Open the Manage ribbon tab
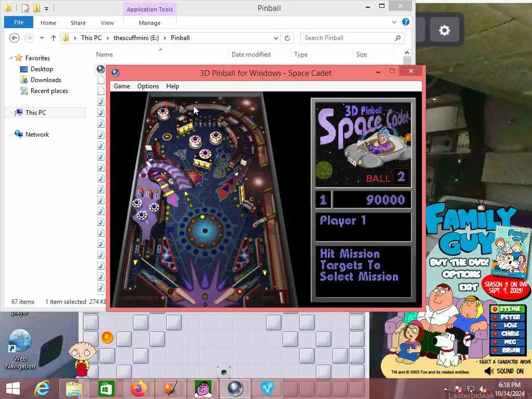This screenshot has width=532, height=399. [x=150, y=23]
